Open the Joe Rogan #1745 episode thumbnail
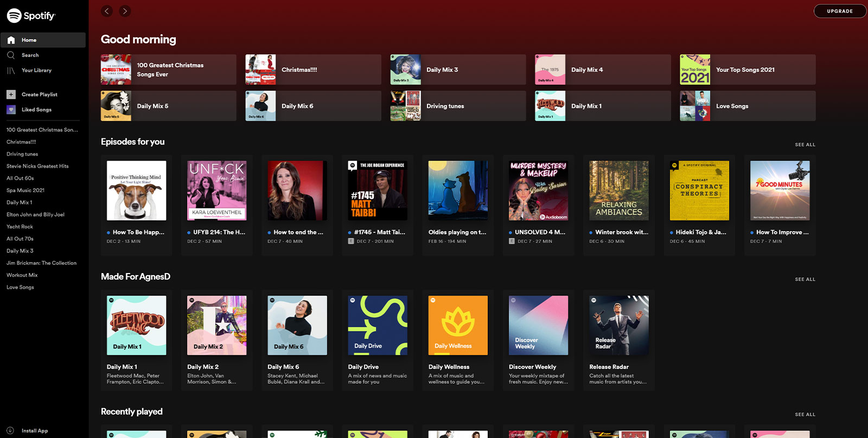The width and height of the screenshot is (868, 438). 378,191
